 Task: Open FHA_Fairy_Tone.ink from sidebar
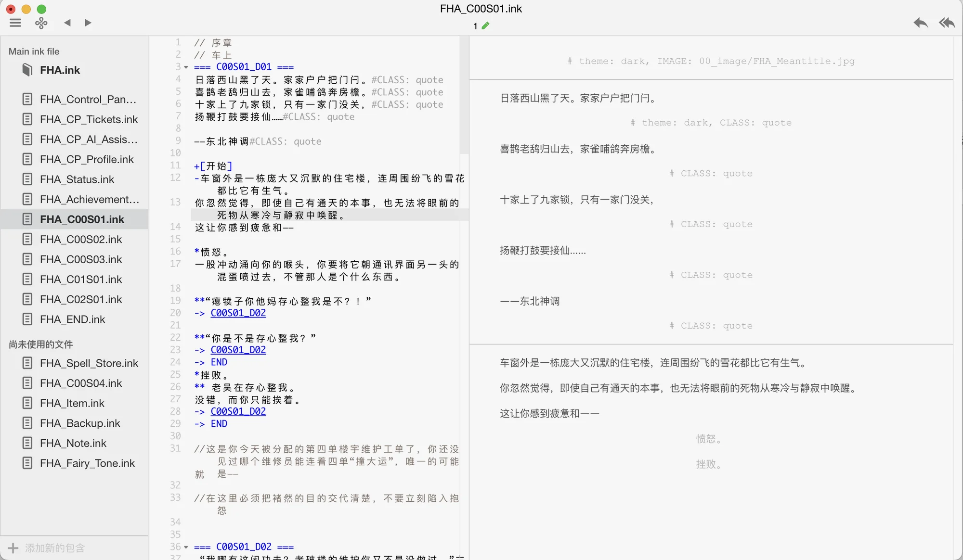click(87, 463)
